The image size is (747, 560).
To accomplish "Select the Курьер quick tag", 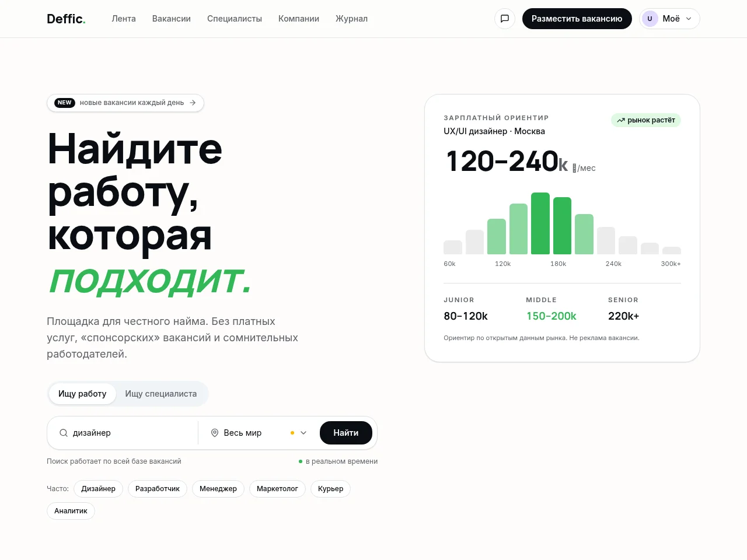I will [x=330, y=489].
